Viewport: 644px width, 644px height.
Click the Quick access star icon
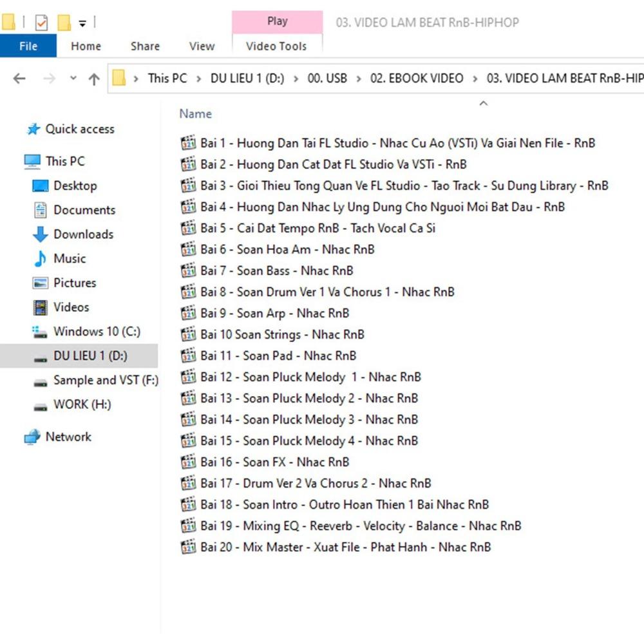pyautogui.click(x=33, y=129)
